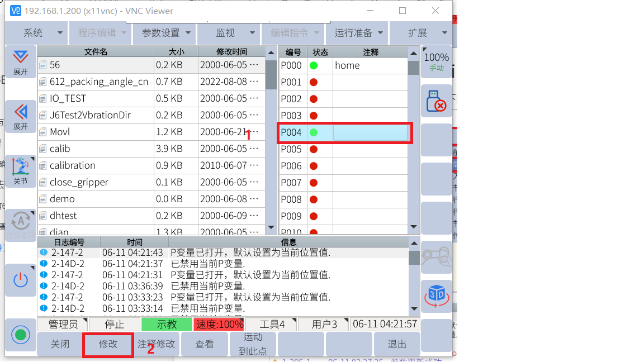Click the 修改 button

coord(108,344)
